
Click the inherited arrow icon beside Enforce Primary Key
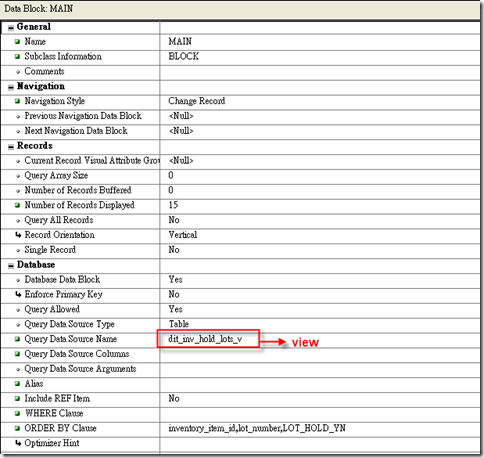point(18,294)
